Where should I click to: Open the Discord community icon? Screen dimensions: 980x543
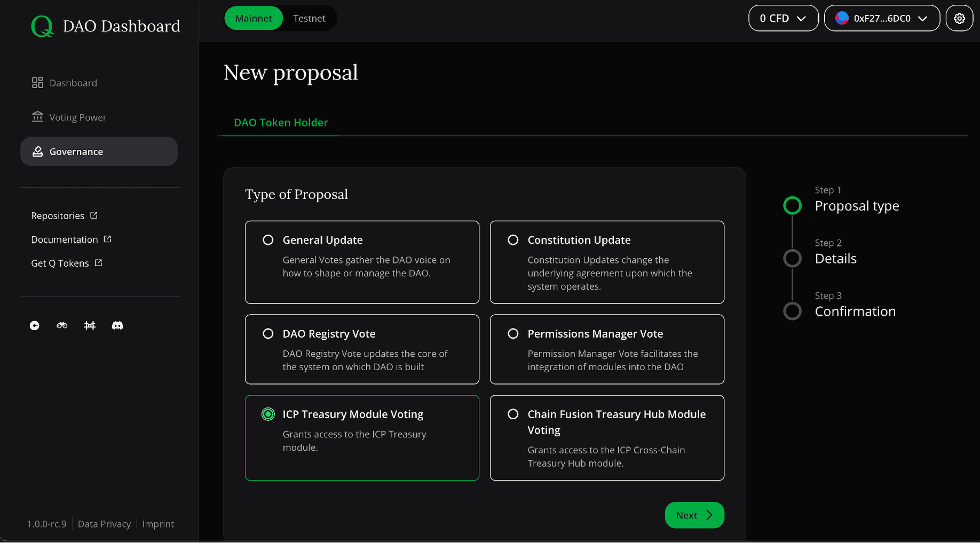tap(117, 325)
